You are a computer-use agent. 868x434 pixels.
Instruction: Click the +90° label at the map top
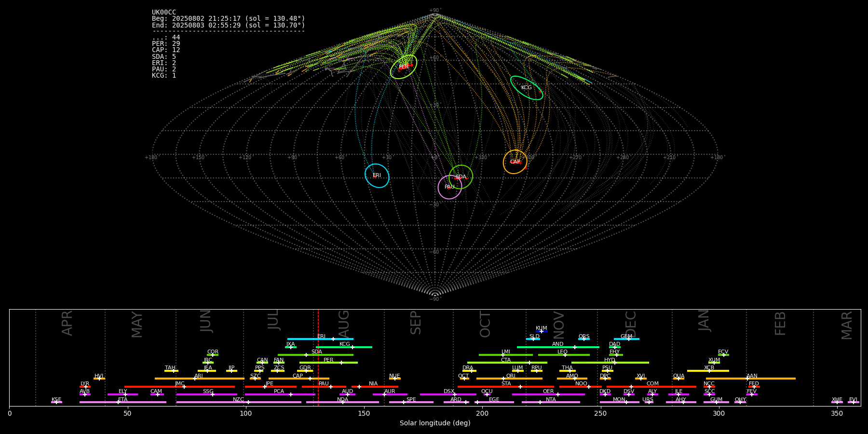coord(435,11)
